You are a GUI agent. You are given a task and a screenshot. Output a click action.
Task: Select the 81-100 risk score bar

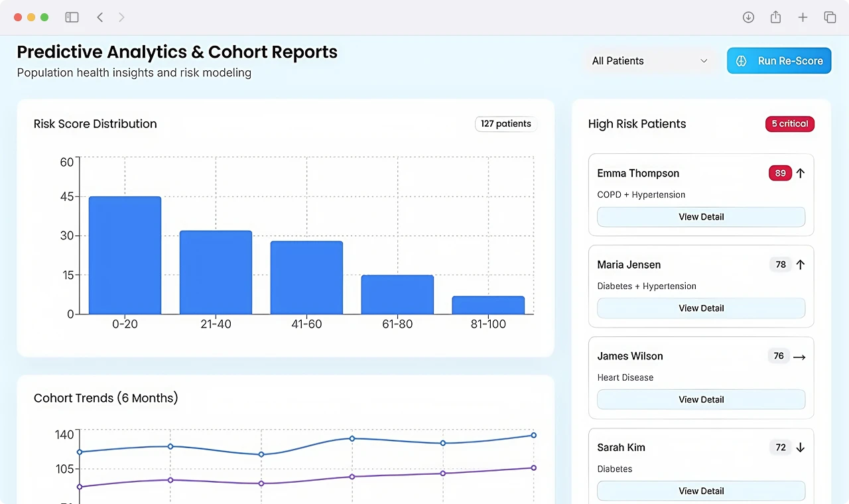pyautogui.click(x=488, y=305)
